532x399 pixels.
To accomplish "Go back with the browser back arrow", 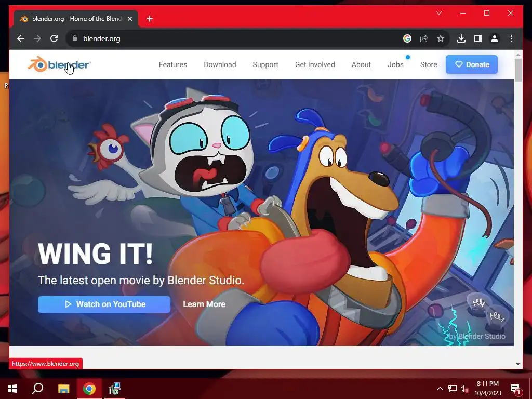I will 21,38.
